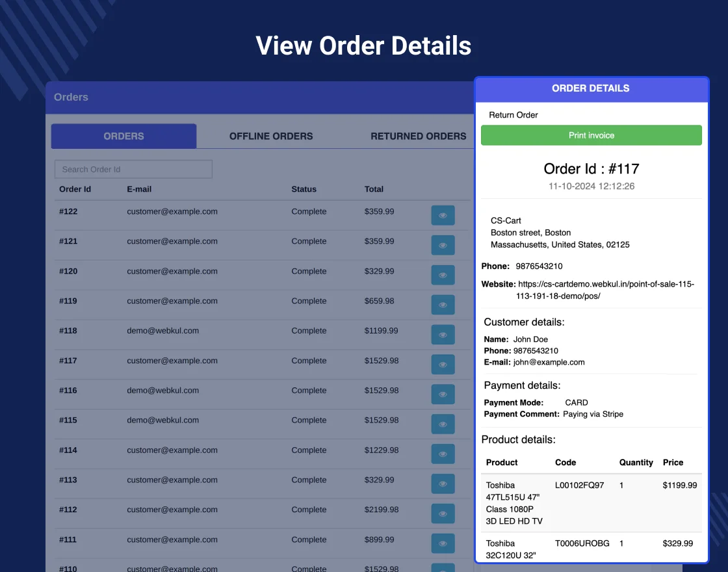Open eye icon for order #113
This screenshot has width=728, height=572.
[x=443, y=484]
